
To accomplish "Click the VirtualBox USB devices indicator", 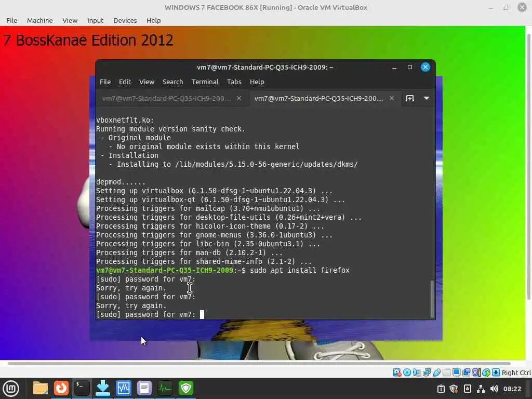I will coord(436,373).
